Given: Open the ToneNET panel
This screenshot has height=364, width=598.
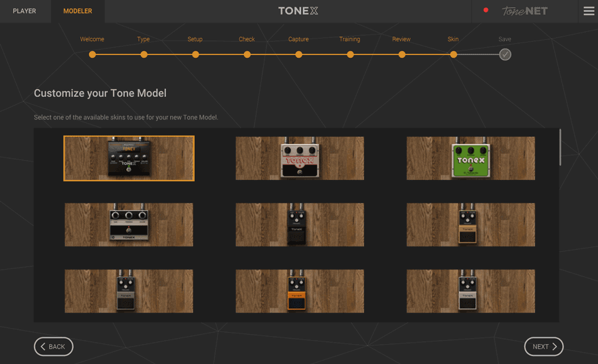Looking at the screenshot, I should [x=525, y=11].
